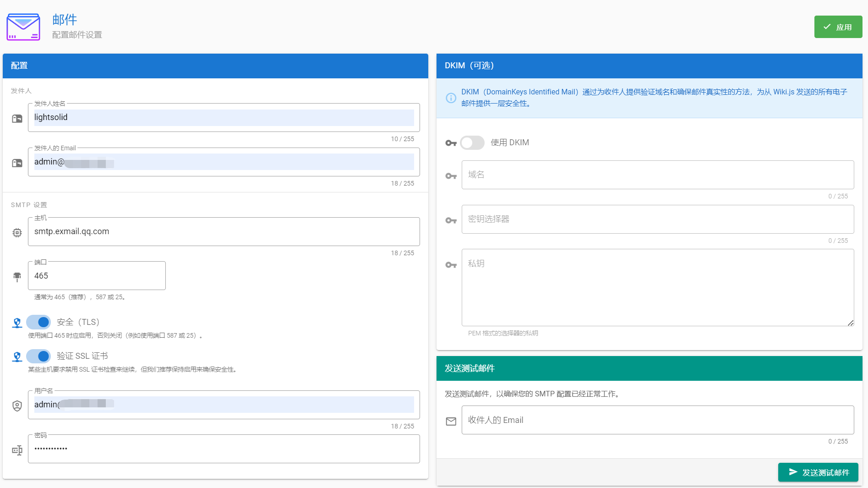Click the 配置邮件设置 subtitle text
This screenshot has height=488, width=868.
tap(77, 35)
